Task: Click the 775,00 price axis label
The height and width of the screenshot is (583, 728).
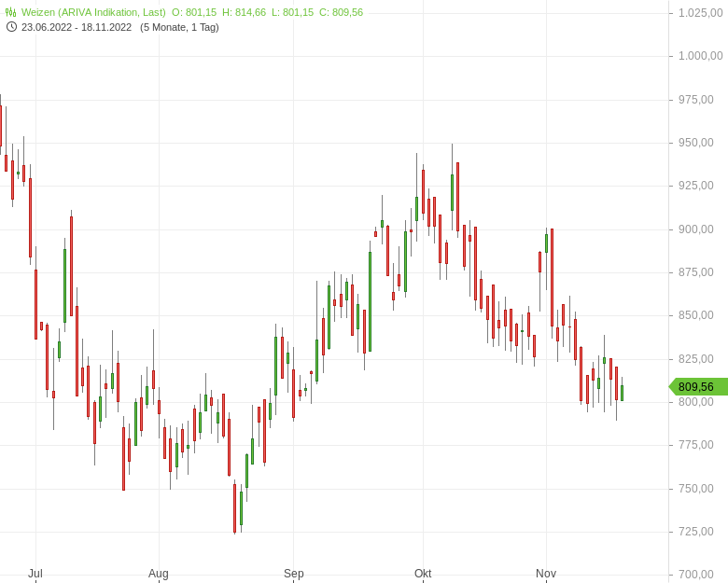Action: tap(696, 445)
